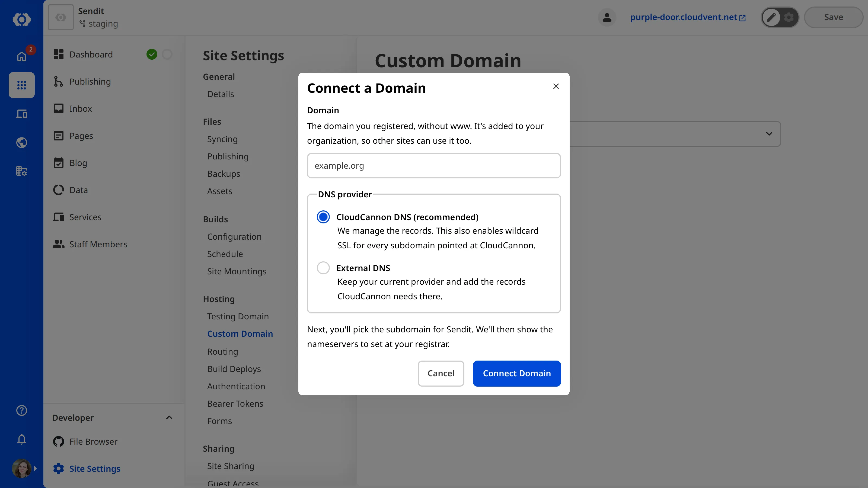Open purple-door.cloudvent.net link
868x488 pixels.
688,17
